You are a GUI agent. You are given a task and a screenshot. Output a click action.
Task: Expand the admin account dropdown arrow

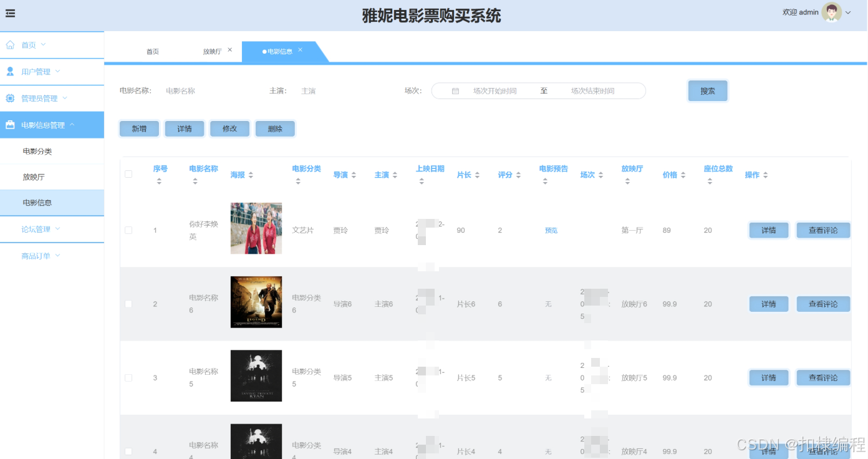coord(848,12)
